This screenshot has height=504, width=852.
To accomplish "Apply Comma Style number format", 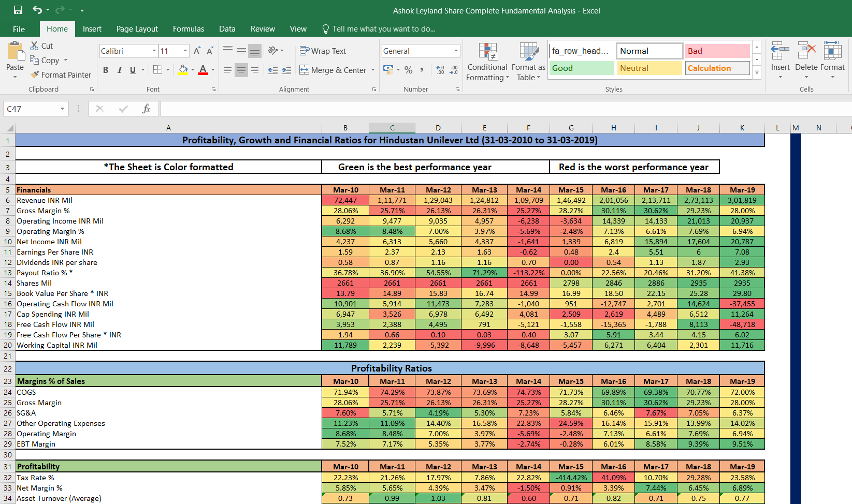I will click(422, 70).
